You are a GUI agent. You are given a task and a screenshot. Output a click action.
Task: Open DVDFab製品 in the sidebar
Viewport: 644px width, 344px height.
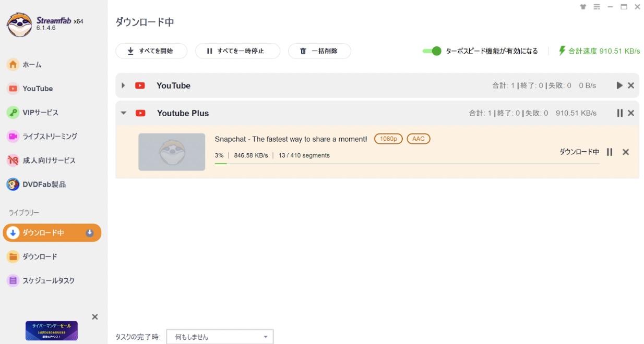tap(44, 184)
